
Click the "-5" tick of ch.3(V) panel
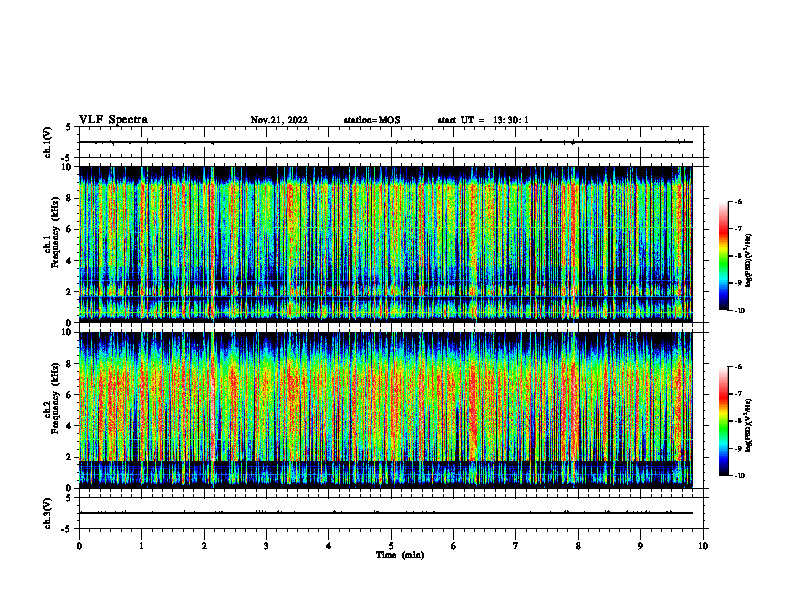[x=68, y=529]
